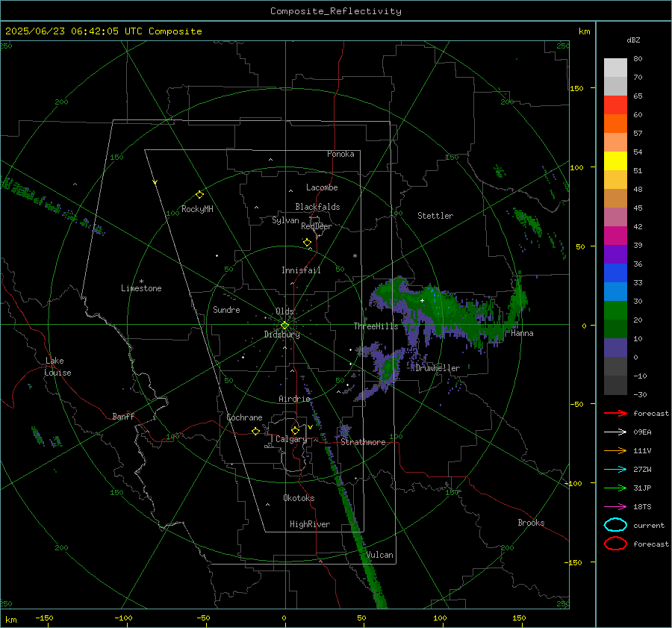The height and width of the screenshot is (628, 672).
Task: Click the dBZ legend heading
Action: click(633, 40)
